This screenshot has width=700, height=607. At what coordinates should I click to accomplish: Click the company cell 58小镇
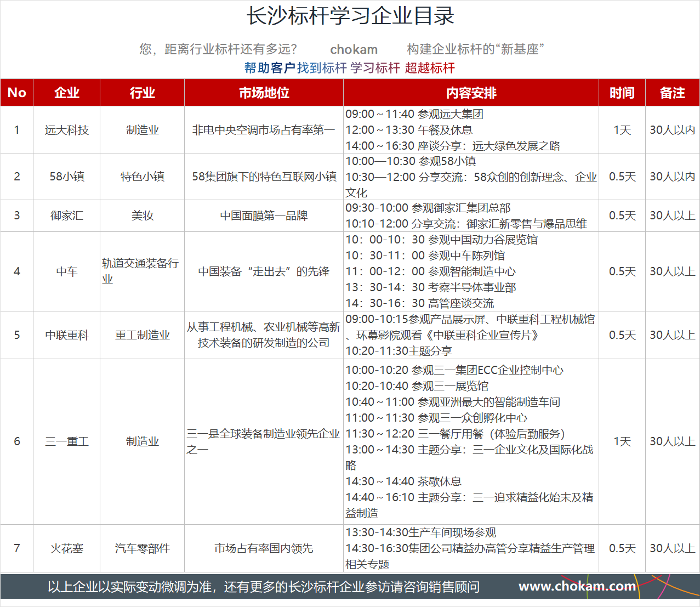coord(67,177)
